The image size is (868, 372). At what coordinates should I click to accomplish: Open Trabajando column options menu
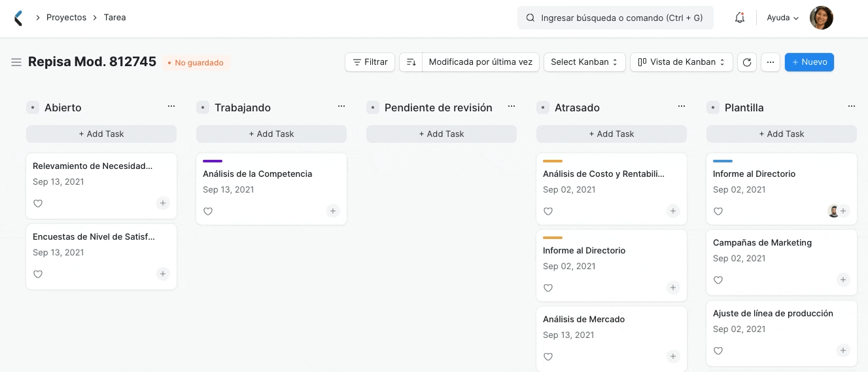point(341,106)
